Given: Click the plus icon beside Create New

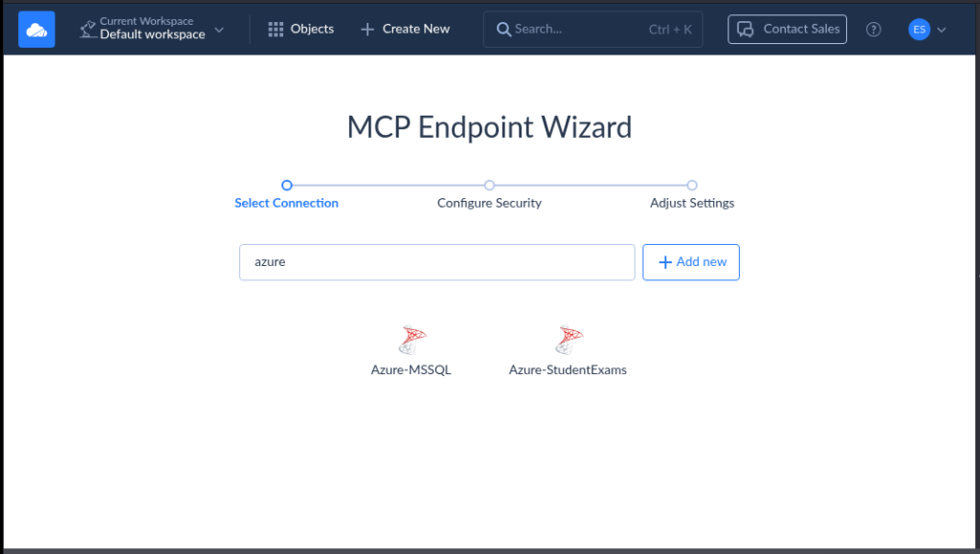Looking at the screenshot, I should pos(368,29).
